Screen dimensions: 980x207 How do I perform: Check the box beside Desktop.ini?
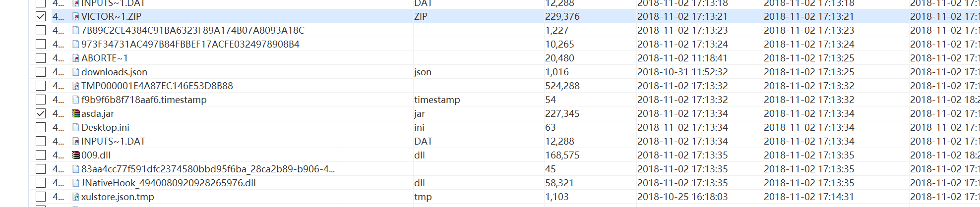pyautogui.click(x=41, y=127)
